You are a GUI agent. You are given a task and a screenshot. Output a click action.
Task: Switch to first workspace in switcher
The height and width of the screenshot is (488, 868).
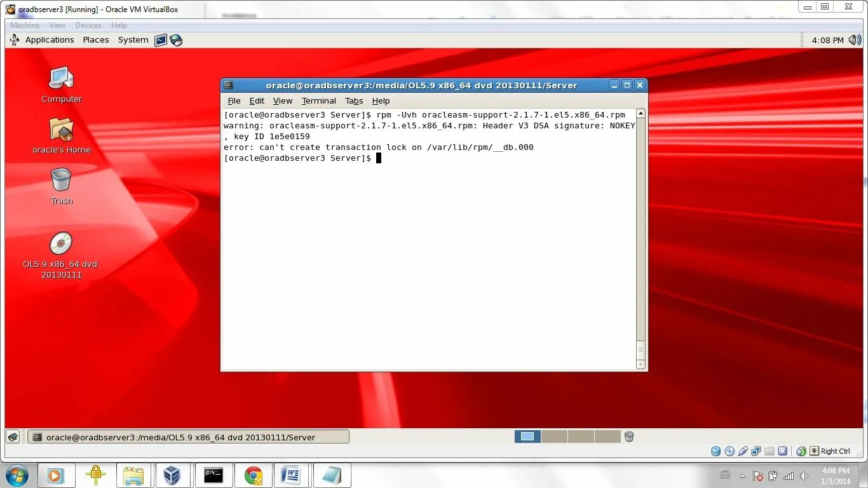click(527, 437)
